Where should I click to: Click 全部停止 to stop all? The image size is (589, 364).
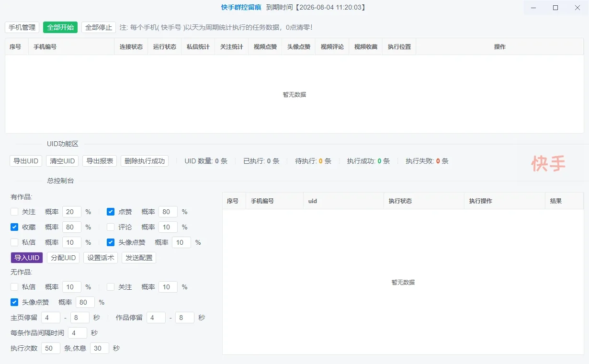pos(99,27)
